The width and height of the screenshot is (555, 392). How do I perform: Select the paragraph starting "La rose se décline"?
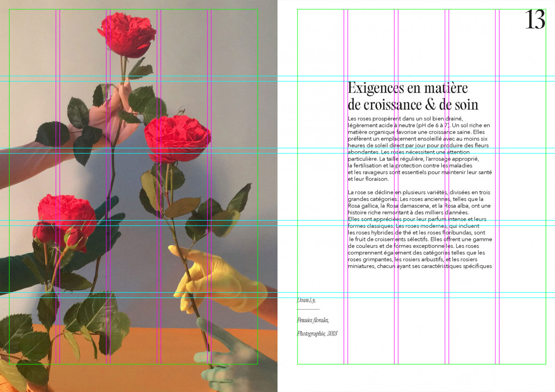pos(419,229)
